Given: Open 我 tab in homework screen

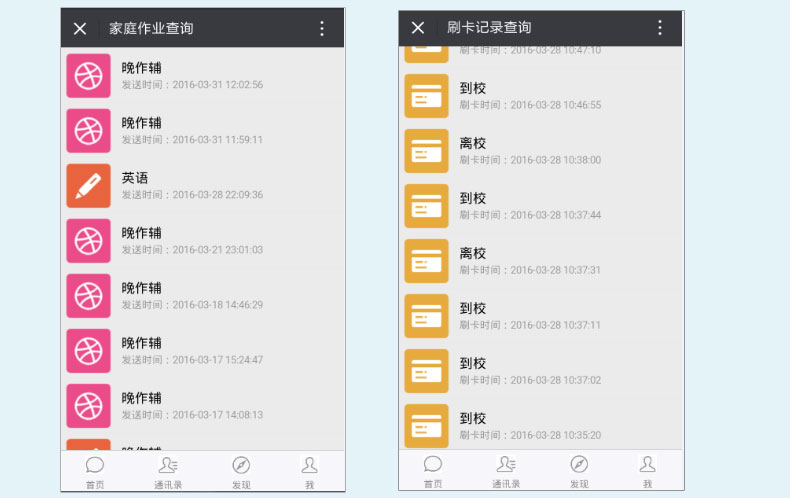Looking at the screenshot, I should pos(309,472).
